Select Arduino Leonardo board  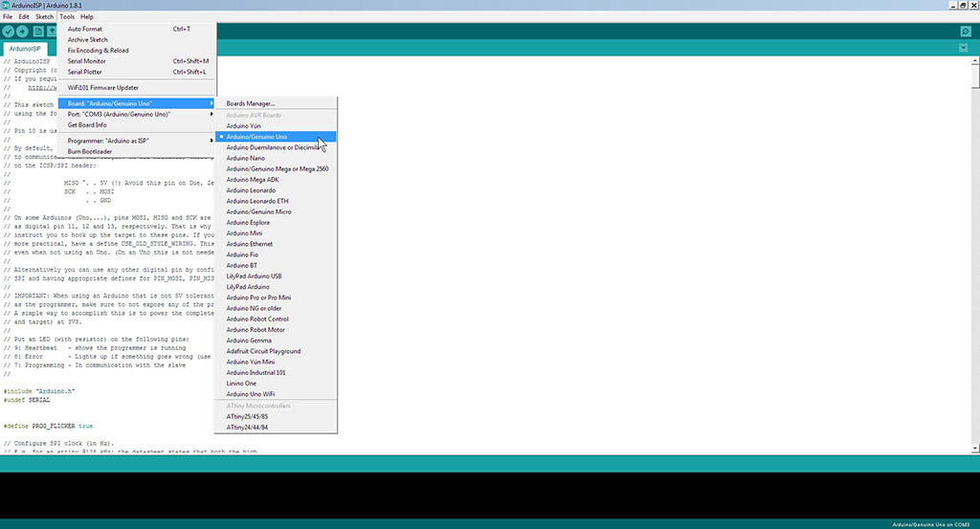[x=276, y=189]
